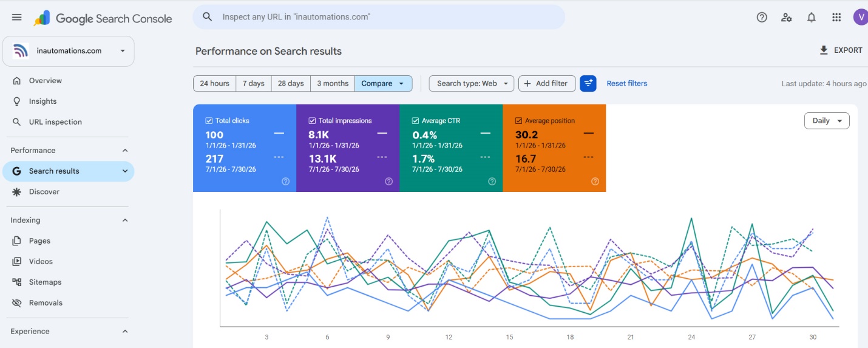This screenshot has width=868, height=348.
Task: Open the account avatar V
Action: 860,17
